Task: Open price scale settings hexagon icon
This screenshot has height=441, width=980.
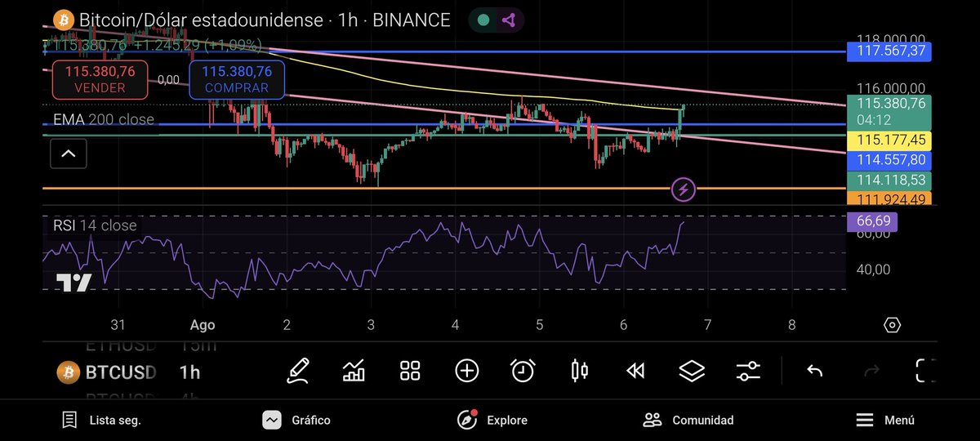Action: (892, 325)
